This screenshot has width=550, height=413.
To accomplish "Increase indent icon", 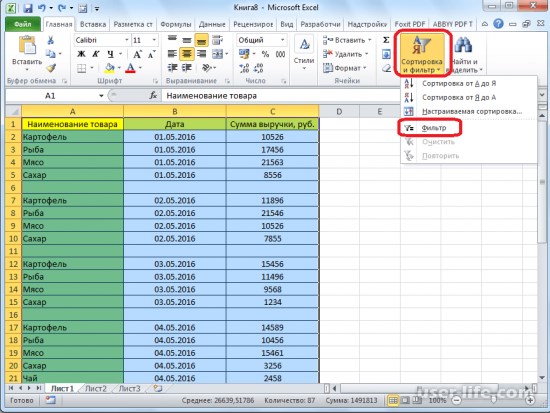I will click(187, 68).
